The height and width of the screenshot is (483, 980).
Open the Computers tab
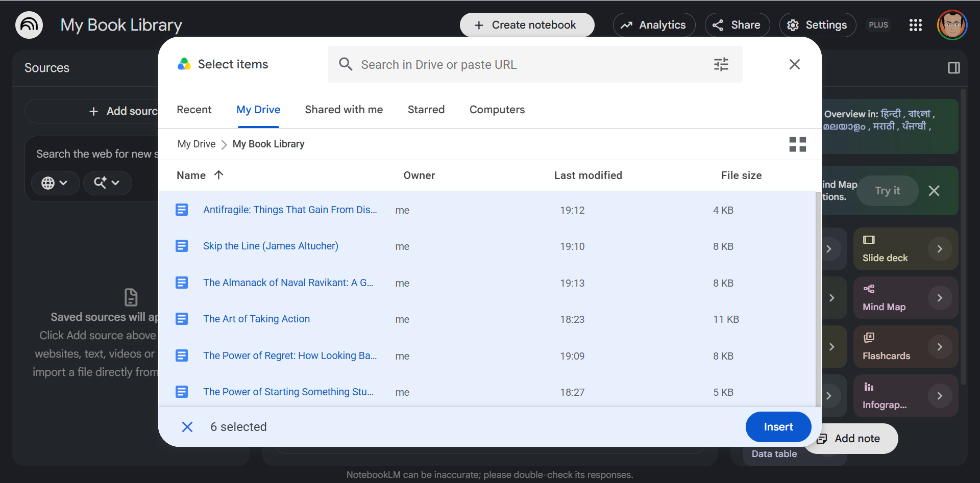pyautogui.click(x=497, y=110)
